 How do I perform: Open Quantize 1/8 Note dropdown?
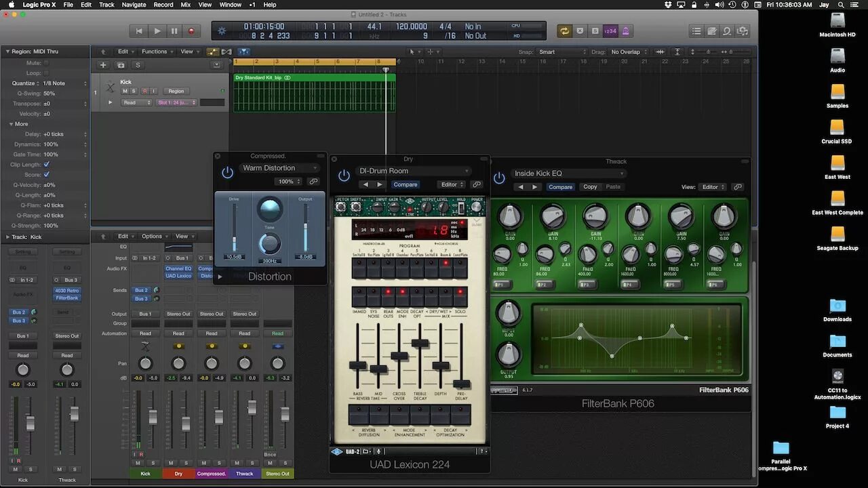(65, 83)
